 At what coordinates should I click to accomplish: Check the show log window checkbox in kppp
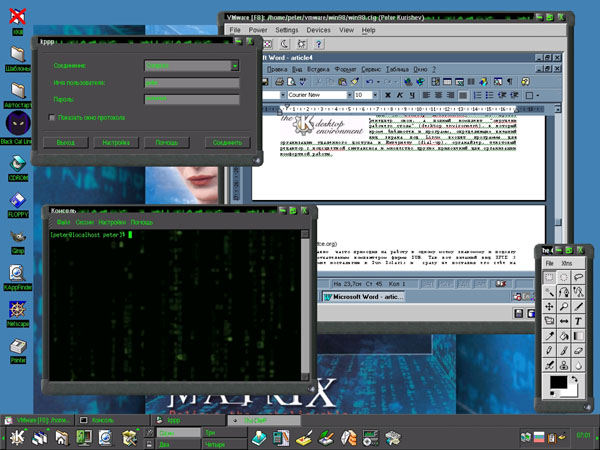(52, 117)
